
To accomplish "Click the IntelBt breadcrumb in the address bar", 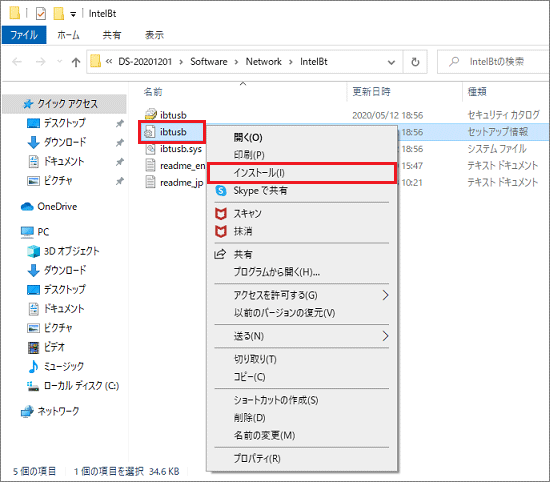I will click(x=314, y=62).
